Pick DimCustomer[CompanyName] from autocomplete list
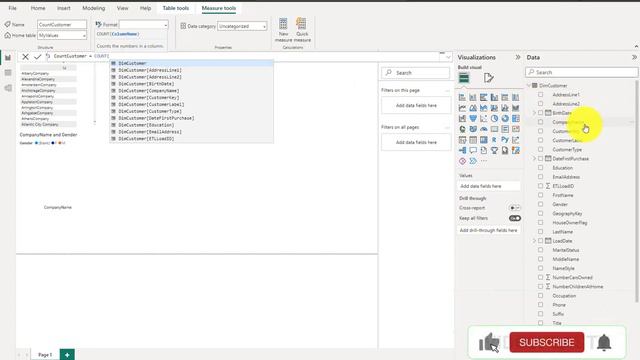640x360 pixels. [192, 91]
